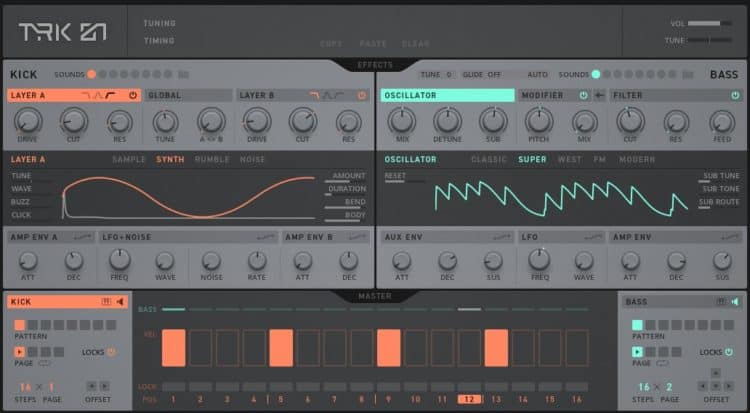The width and height of the screenshot is (750, 413).
Task: Open Bass sounds browser icon
Action: (x=688, y=74)
